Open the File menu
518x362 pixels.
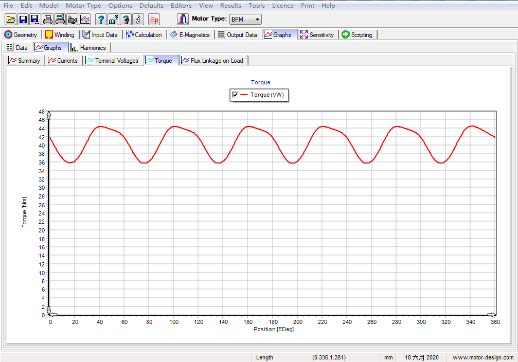[x=8, y=6]
